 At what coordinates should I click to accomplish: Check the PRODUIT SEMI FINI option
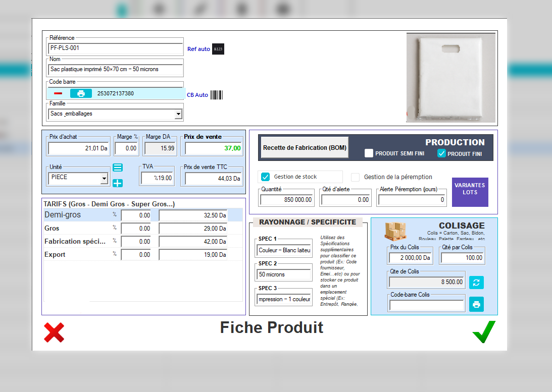click(369, 153)
